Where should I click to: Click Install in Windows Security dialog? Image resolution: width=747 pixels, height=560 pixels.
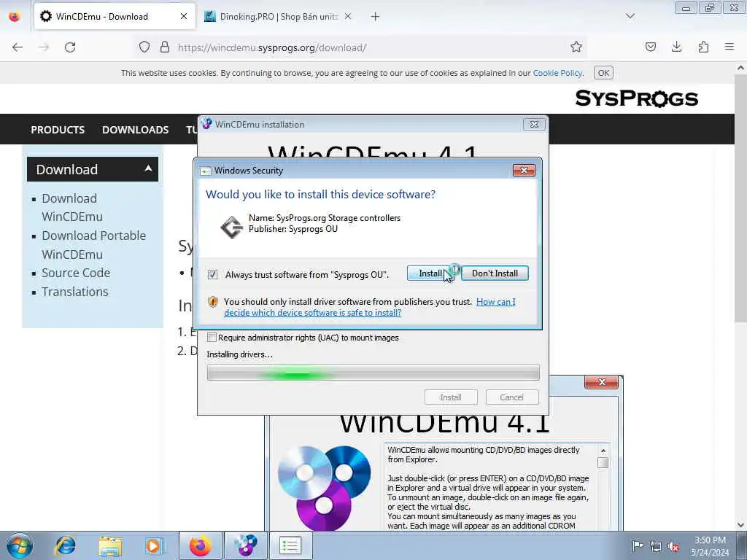coord(430,273)
